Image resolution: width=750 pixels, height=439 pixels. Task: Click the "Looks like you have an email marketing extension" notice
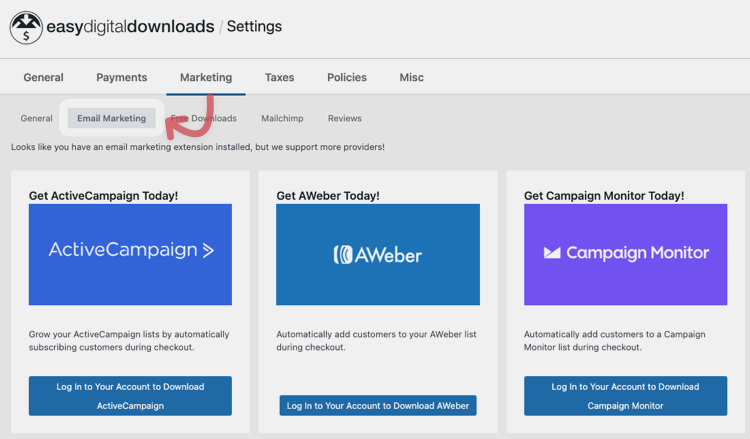tap(198, 147)
